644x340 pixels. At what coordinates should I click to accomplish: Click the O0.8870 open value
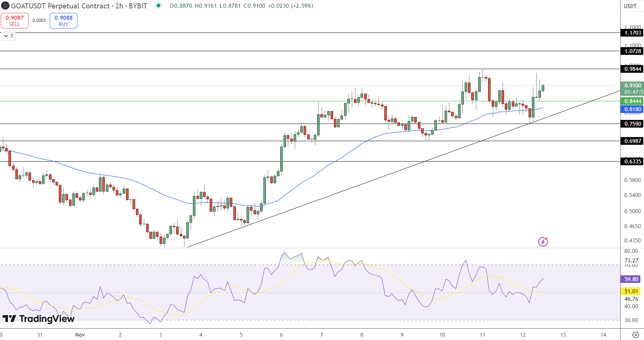point(181,6)
